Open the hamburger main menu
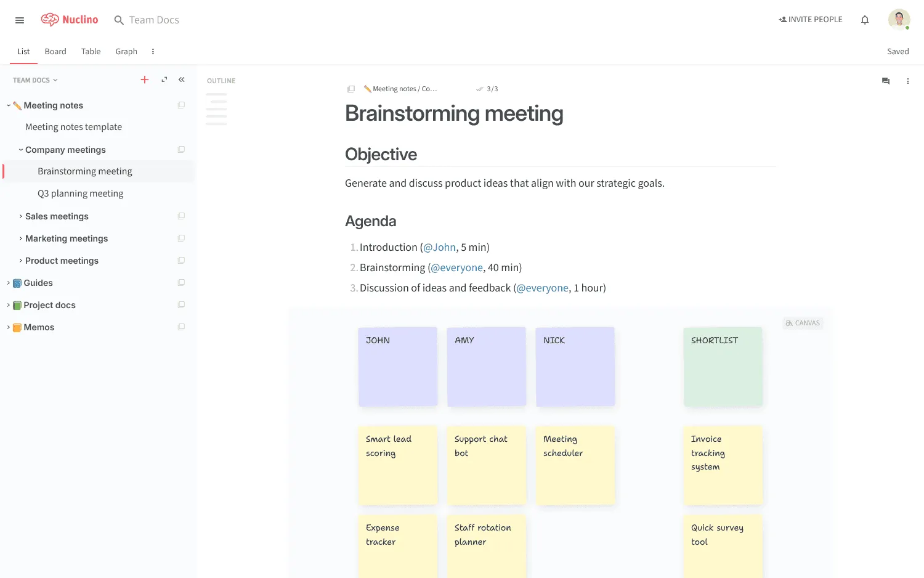Screen dimensions: 924x578 (x=20, y=20)
